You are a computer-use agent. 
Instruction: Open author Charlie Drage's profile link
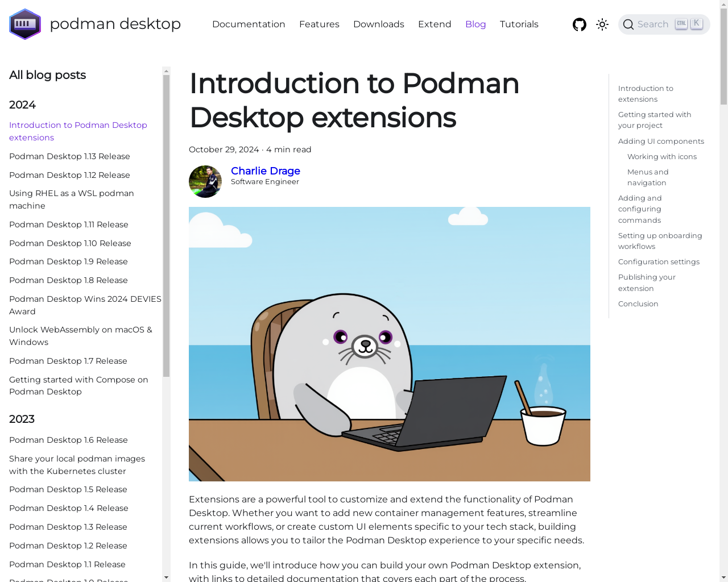click(266, 171)
